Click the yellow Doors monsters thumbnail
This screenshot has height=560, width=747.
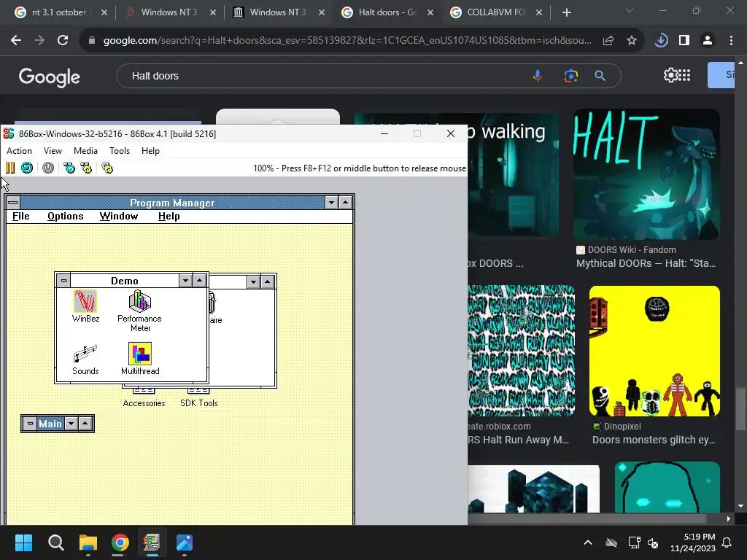[654, 351]
